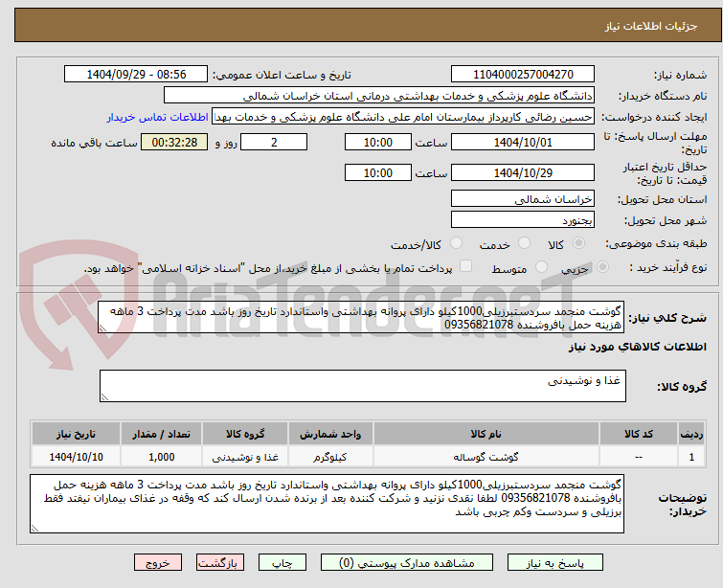Click the توضیحات خریدار text area
The image size is (723, 588).
[327, 504]
